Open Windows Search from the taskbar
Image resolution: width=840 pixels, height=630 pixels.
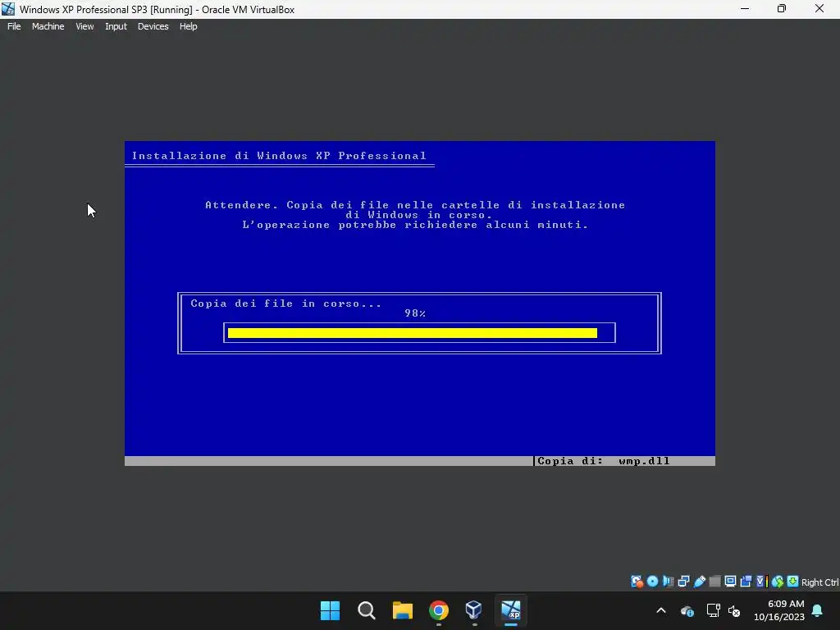pyautogui.click(x=367, y=610)
